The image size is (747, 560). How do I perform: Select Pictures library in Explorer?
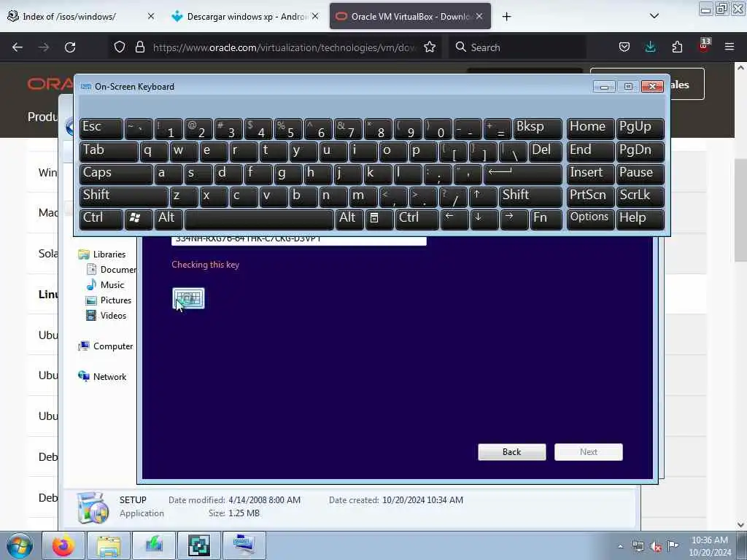116,300
